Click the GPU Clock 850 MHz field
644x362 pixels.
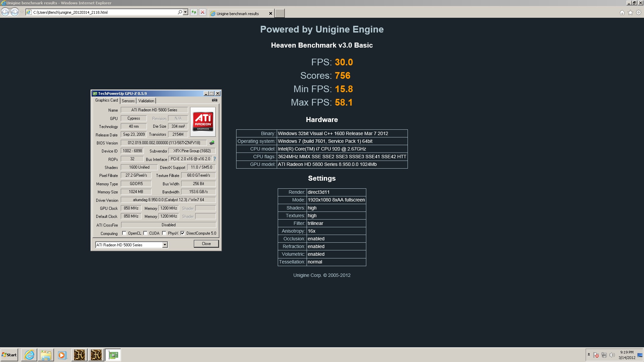(x=131, y=208)
